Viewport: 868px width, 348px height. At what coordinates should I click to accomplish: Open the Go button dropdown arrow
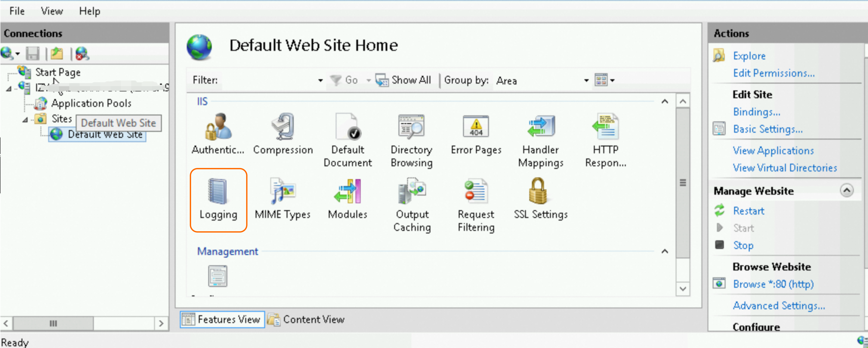coord(368,81)
